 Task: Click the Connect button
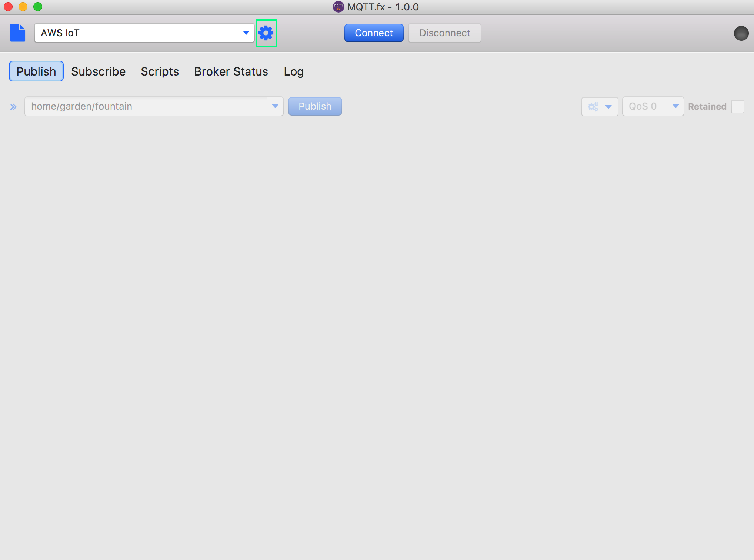pos(374,33)
